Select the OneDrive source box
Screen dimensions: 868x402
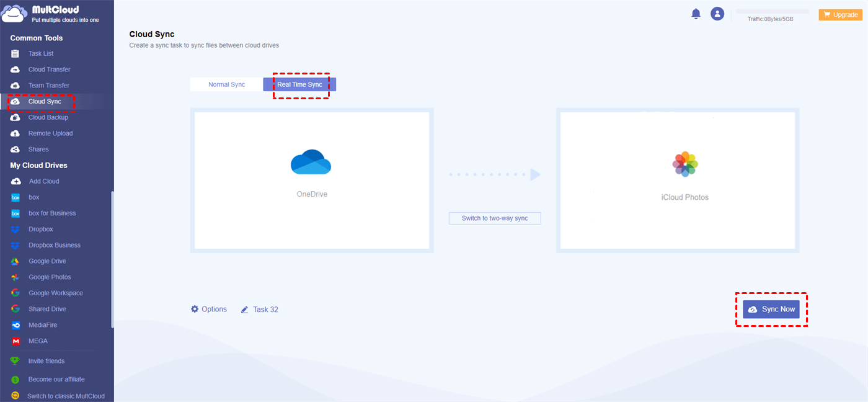tap(312, 181)
